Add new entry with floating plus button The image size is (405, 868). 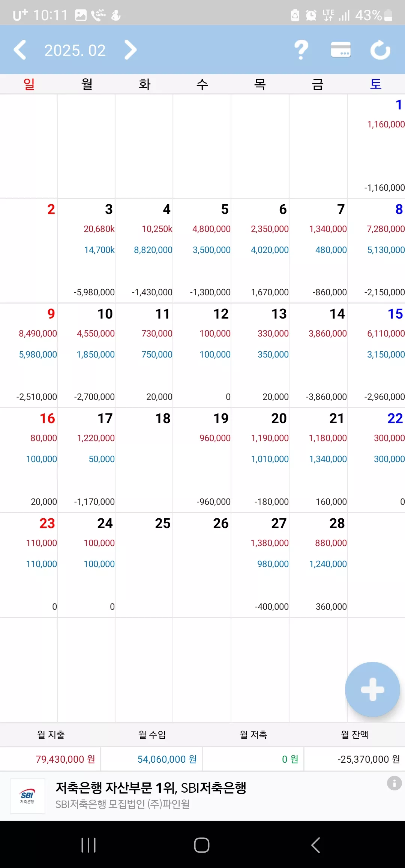pyautogui.click(x=372, y=689)
